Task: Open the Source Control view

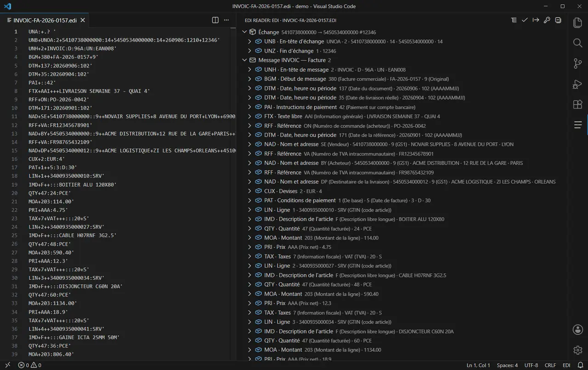Action: 578,63
